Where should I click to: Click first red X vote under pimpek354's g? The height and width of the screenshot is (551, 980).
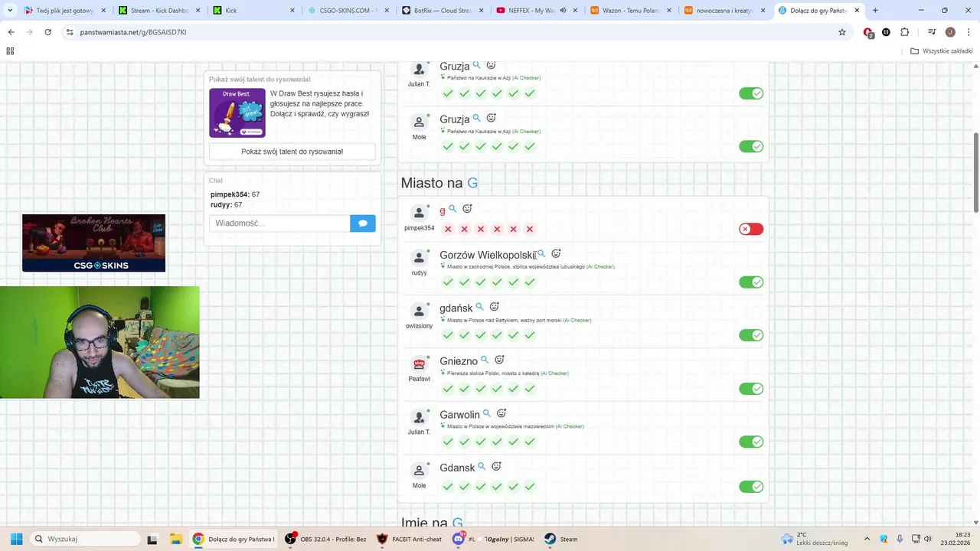pos(448,229)
